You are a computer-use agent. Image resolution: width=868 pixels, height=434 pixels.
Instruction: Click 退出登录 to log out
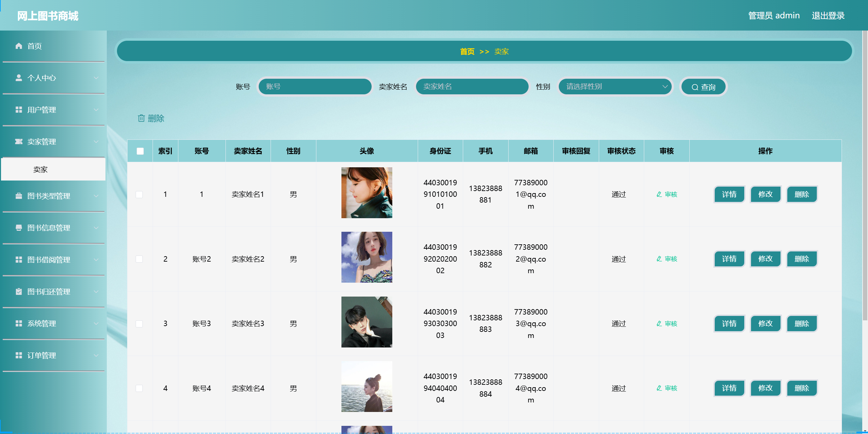(x=828, y=15)
